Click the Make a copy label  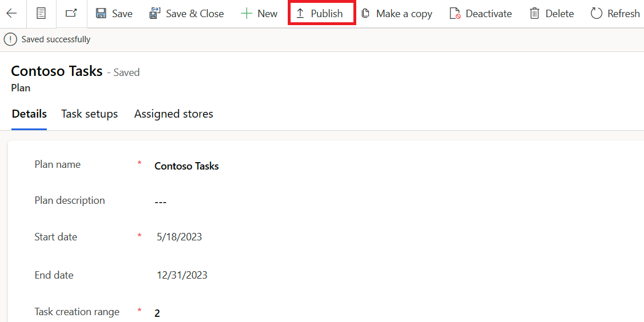(404, 14)
